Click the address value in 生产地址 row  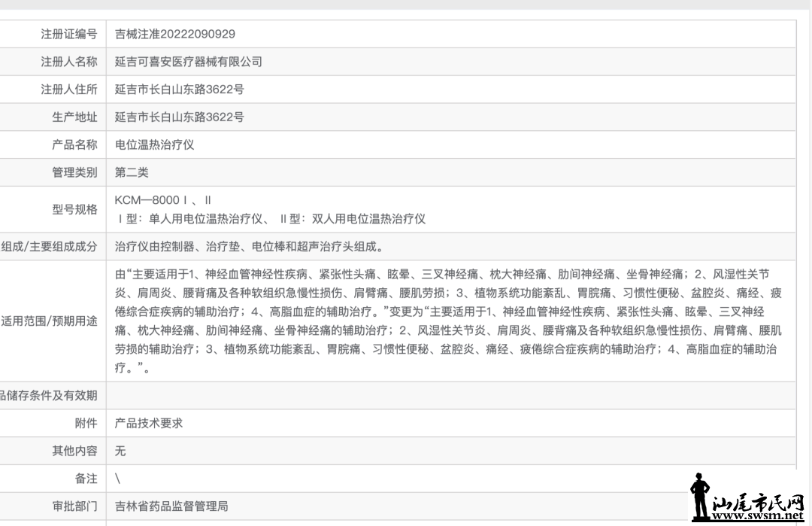(x=180, y=117)
